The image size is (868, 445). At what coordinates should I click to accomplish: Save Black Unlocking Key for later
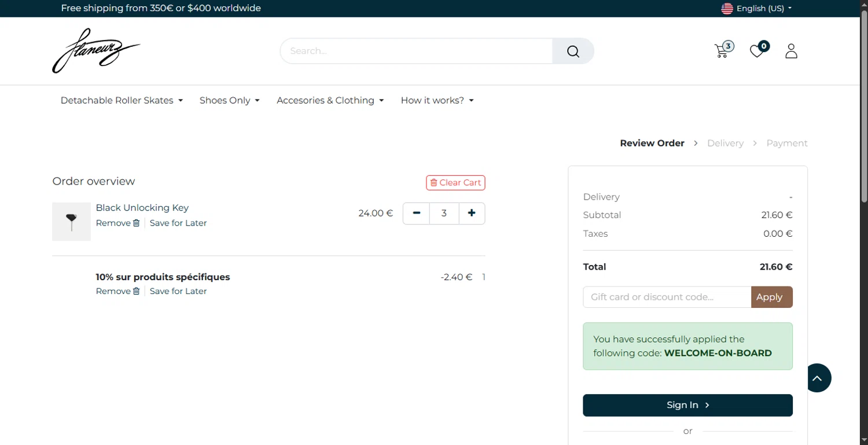pos(178,223)
